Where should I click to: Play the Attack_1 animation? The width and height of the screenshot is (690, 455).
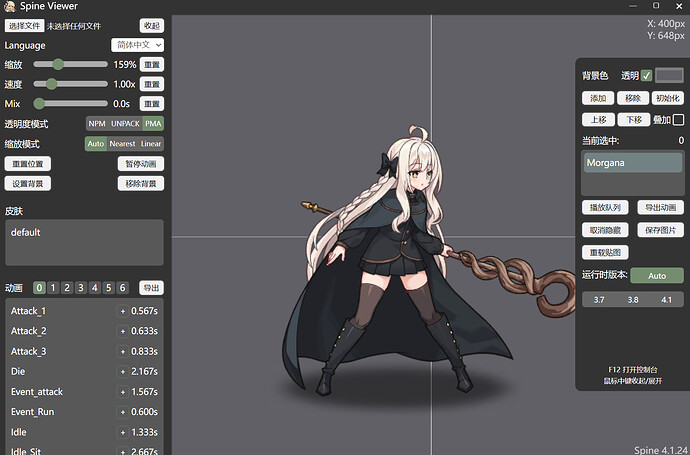pos(28,311)
